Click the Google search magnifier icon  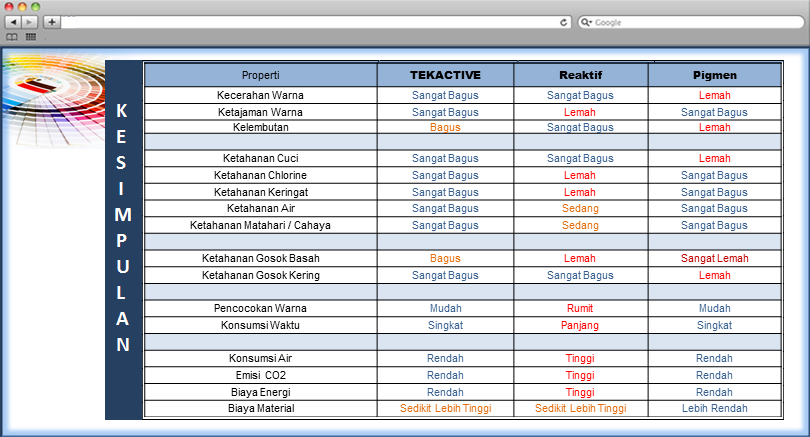point(586,22)
